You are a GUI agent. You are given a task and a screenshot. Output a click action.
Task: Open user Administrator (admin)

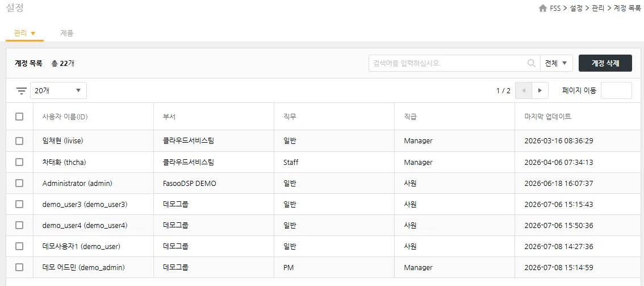click(77, 183)
